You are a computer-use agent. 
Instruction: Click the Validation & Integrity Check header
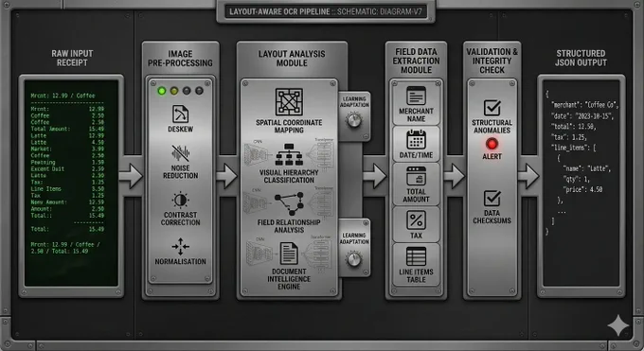(492, 61)
